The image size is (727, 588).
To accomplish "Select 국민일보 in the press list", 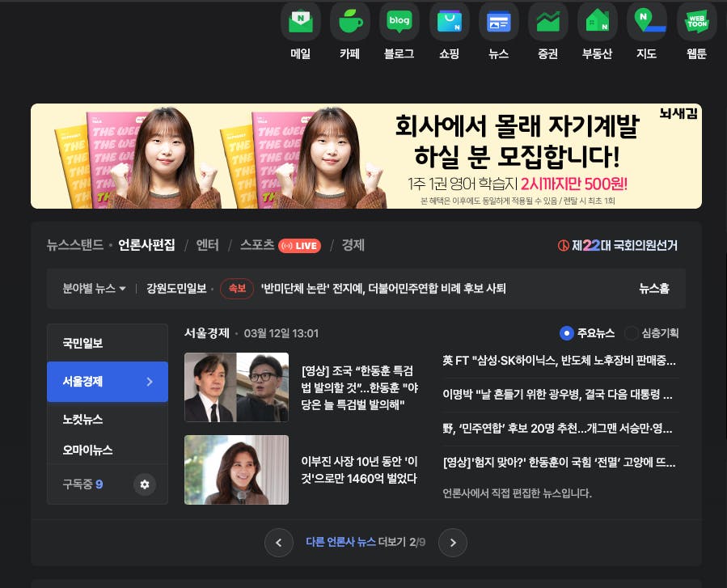I will click(107, 343).
